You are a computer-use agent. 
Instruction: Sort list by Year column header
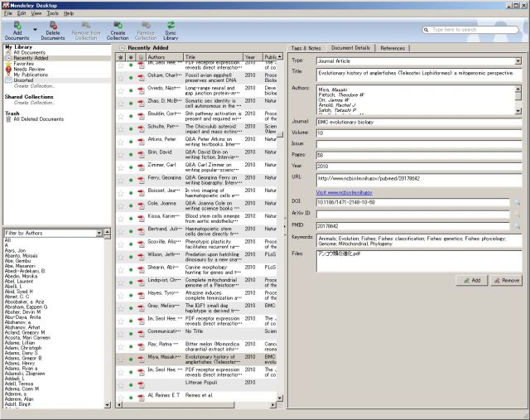pos(253,57)
